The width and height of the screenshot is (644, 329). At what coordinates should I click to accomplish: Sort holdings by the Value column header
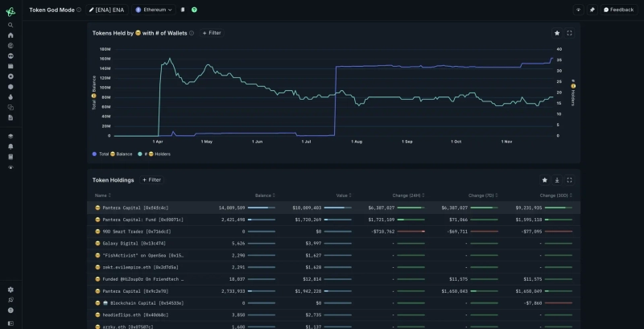coord(342,195)
